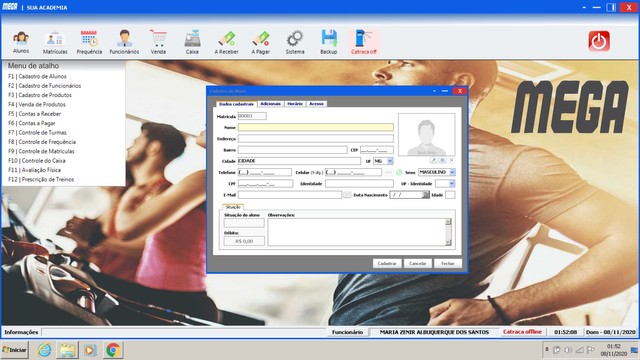
Task: Select the Situação sub-tab
Action: point(233,207)
